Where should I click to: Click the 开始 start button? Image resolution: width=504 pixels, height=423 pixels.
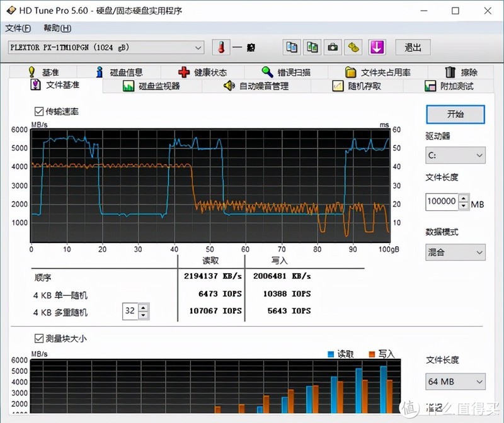click(455, 115)
